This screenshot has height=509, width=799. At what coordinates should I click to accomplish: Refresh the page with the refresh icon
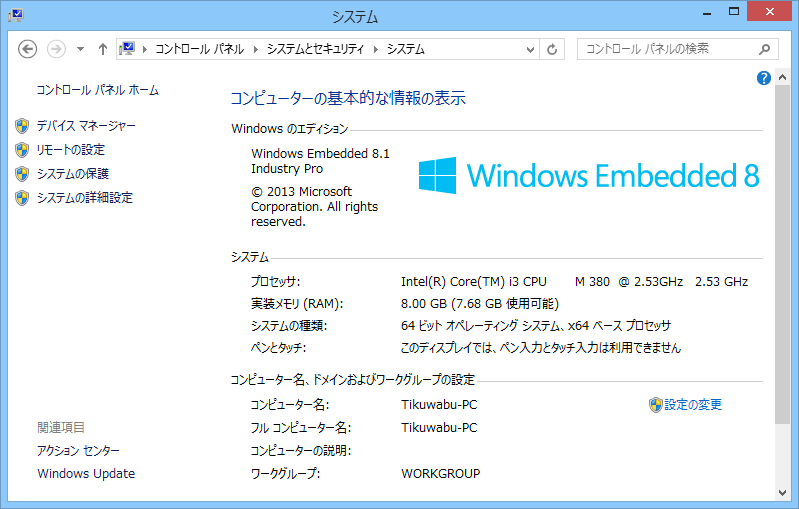(552, 49)
